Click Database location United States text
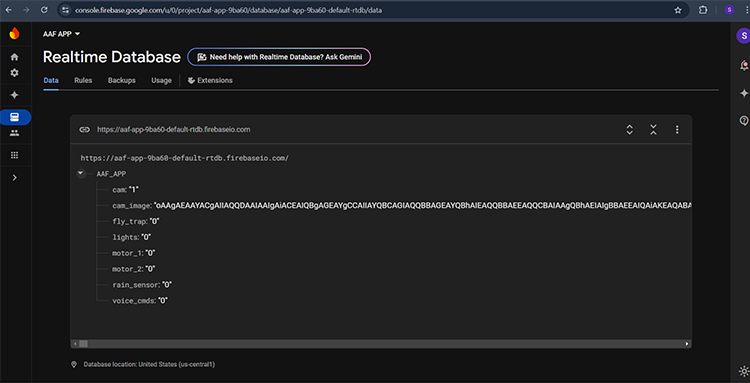750x383 pixels. [x=149, y=364]
